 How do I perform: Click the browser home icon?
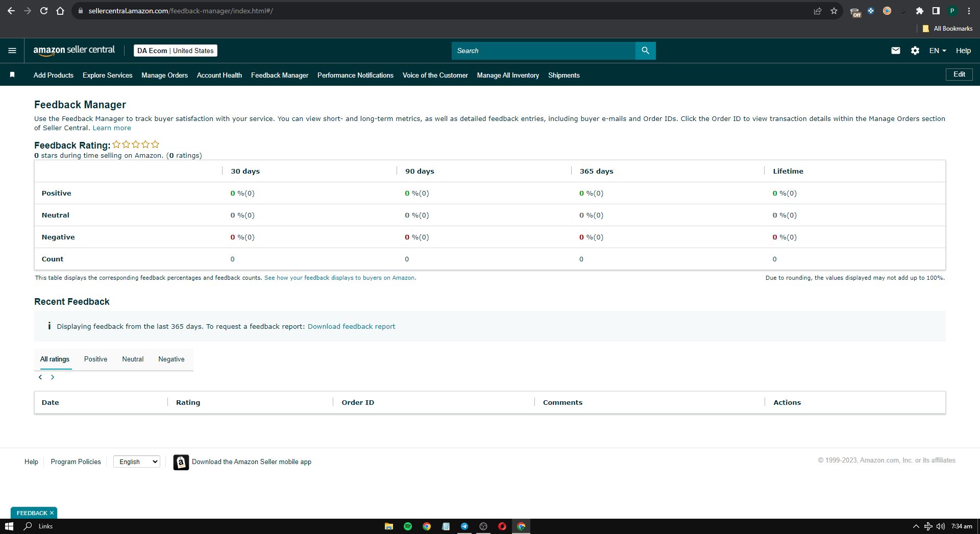point(60,11)
